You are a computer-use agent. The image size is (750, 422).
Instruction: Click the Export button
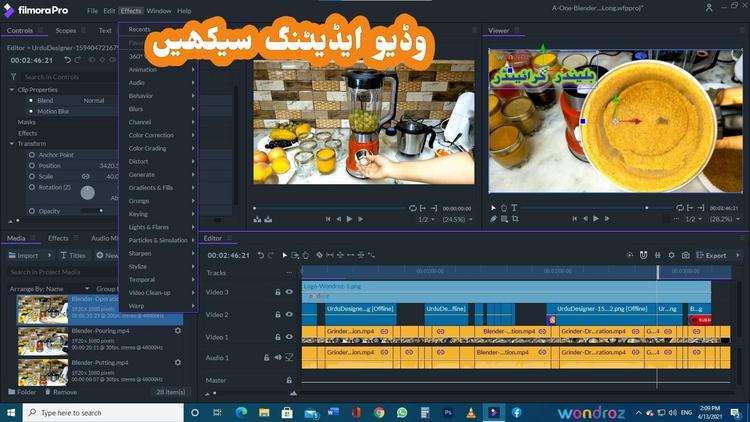(x=711, y=255)
